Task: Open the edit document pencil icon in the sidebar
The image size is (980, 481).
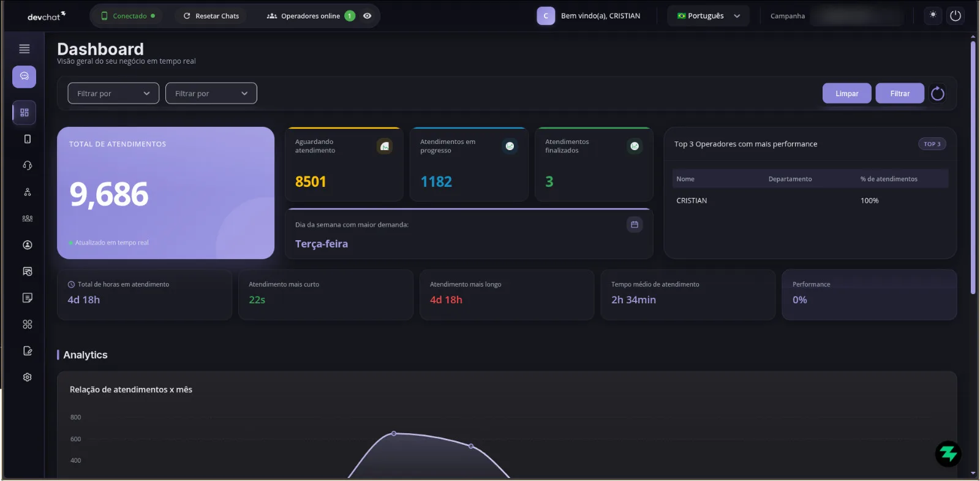Action: (27, 351)
